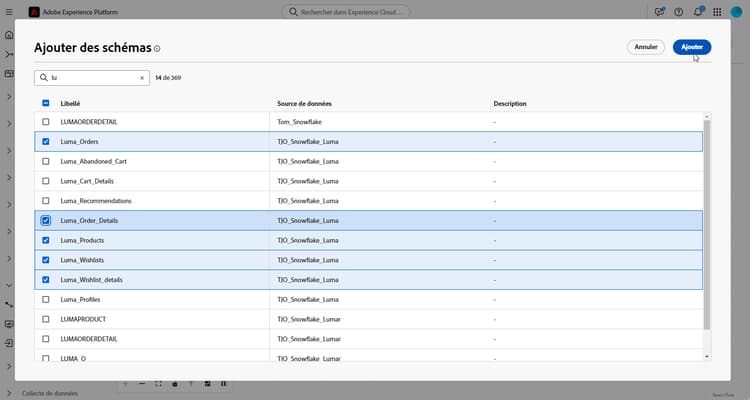The image size is (750, 400).
Task: Open the apps grid switcher icon
Action: (717, 12)
